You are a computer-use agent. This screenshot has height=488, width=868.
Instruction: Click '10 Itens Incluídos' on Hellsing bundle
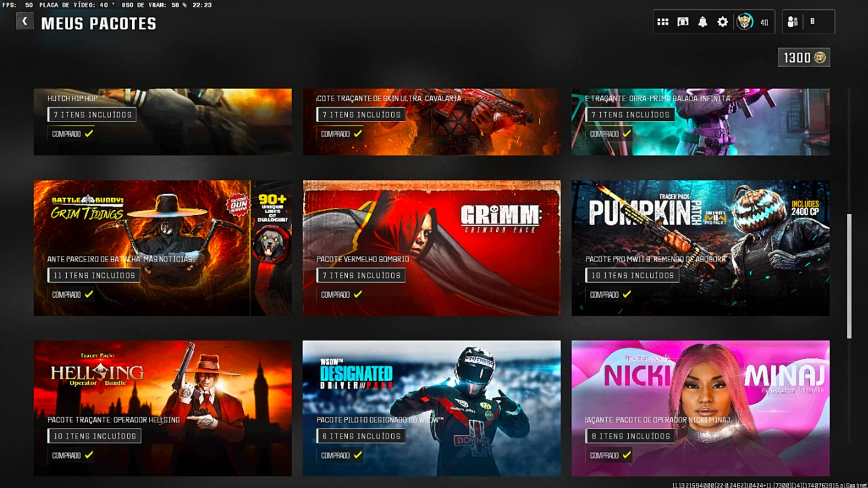[x=94, y=436]
